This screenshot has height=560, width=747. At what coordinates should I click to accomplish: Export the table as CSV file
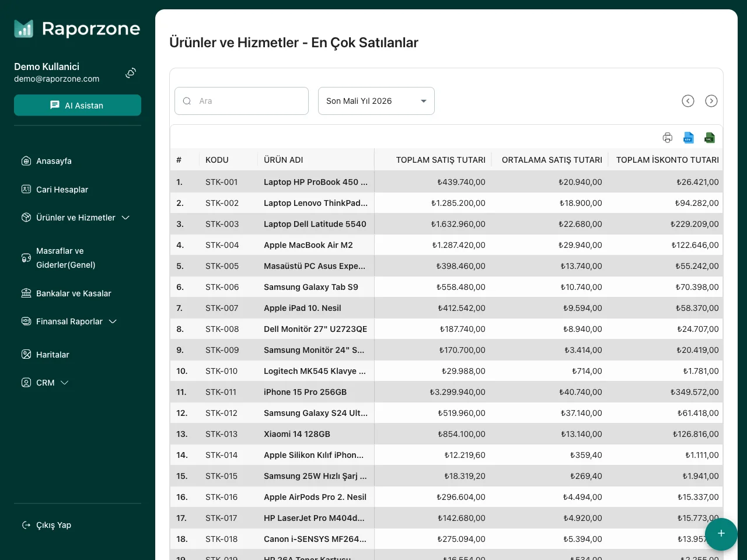[689, 138]
